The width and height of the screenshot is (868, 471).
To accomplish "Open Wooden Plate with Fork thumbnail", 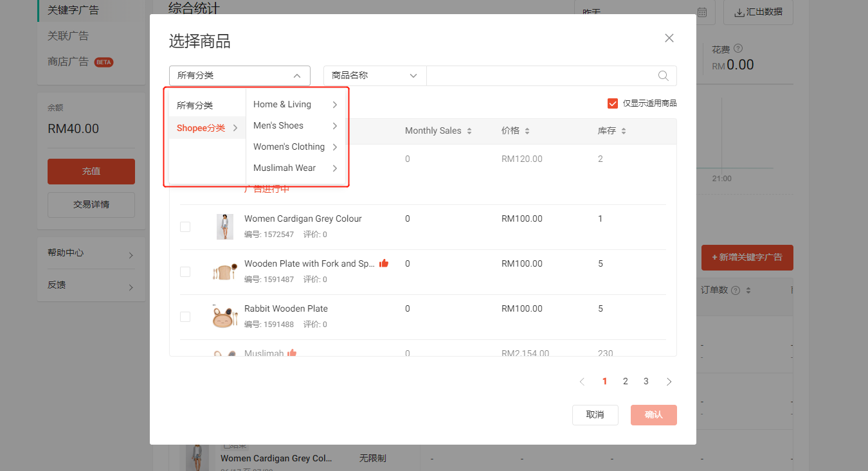I will 225,272.
